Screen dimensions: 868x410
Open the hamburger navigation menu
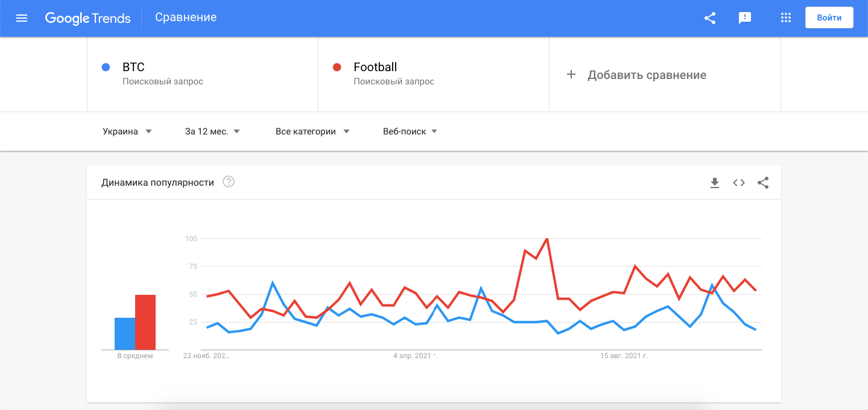22,18
